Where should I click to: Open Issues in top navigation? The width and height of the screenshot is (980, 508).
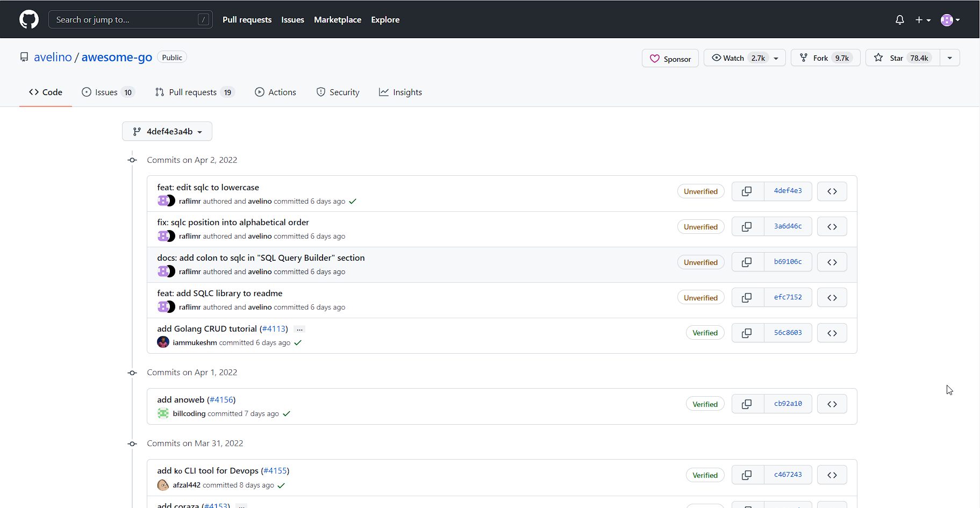pos(293,20)
